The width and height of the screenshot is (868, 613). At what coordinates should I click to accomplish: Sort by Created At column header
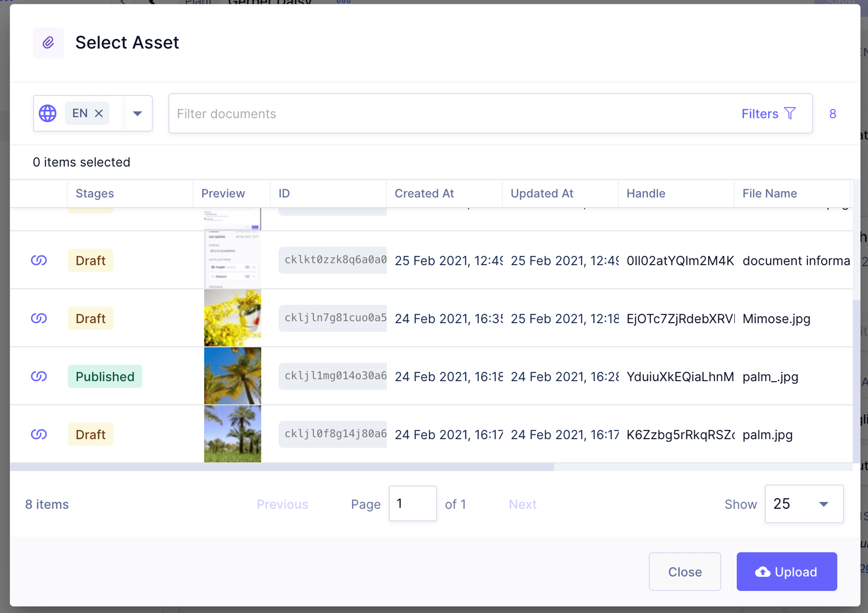424,193
